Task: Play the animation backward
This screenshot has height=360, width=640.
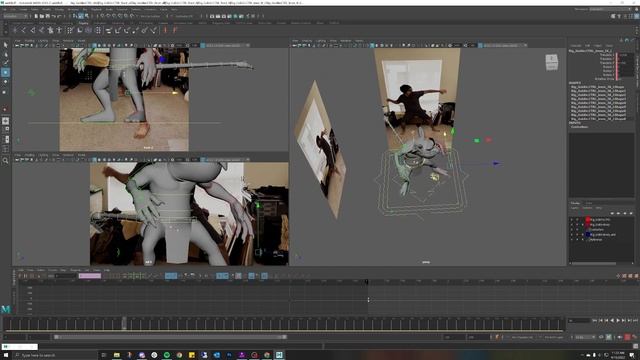Action: [x=612, y=321]
